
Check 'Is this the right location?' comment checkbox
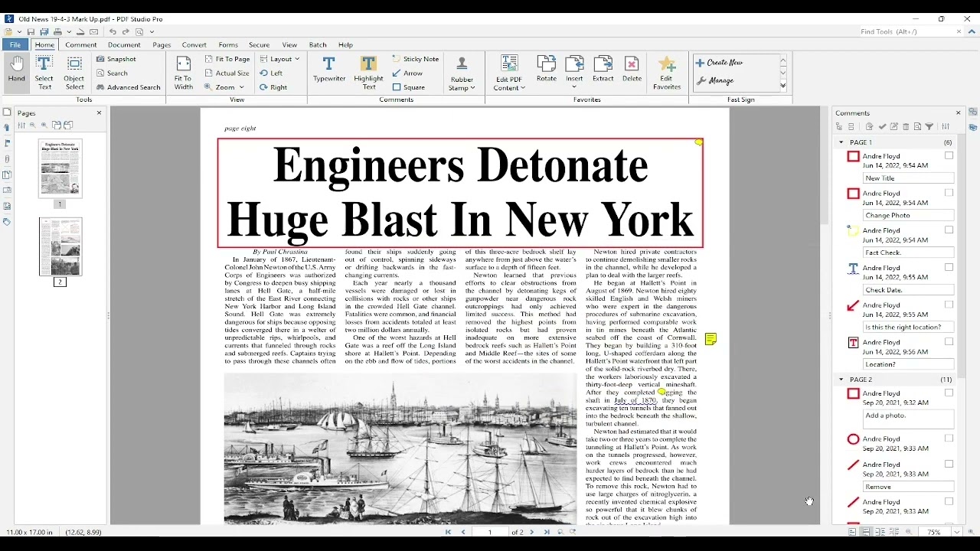click(x=949, y=305)
